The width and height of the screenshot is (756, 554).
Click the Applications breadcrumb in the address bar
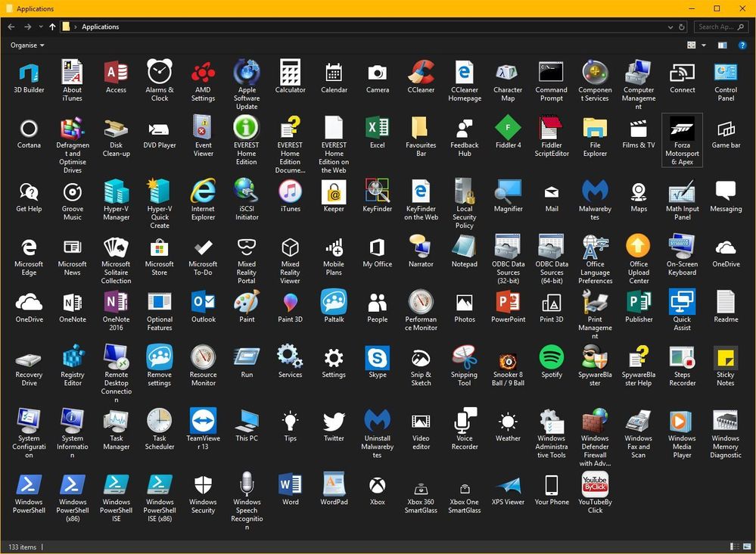(x=100, y=26)
